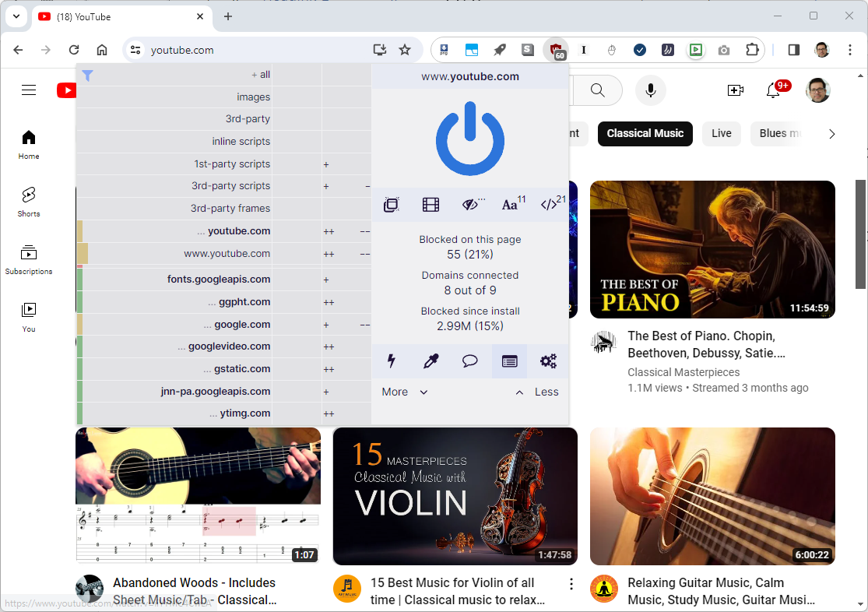
Task: Open uBlock dashboard gears icon
Action: pos(549,361)
